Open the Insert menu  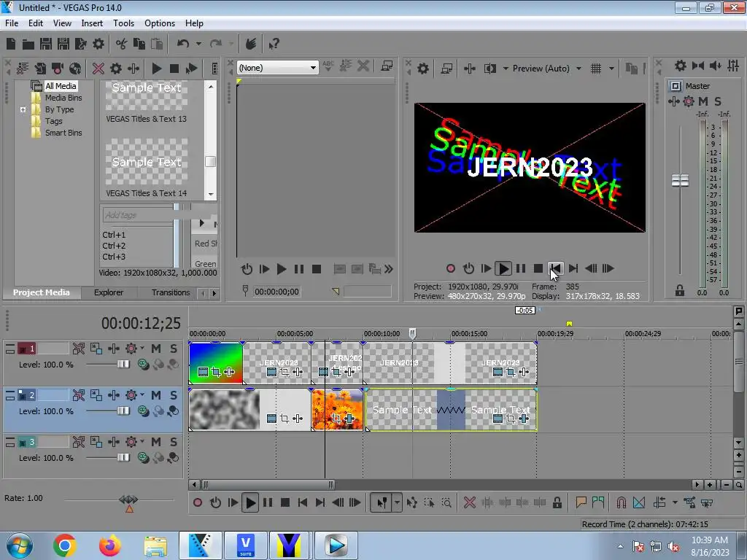(x=92, y=23)
